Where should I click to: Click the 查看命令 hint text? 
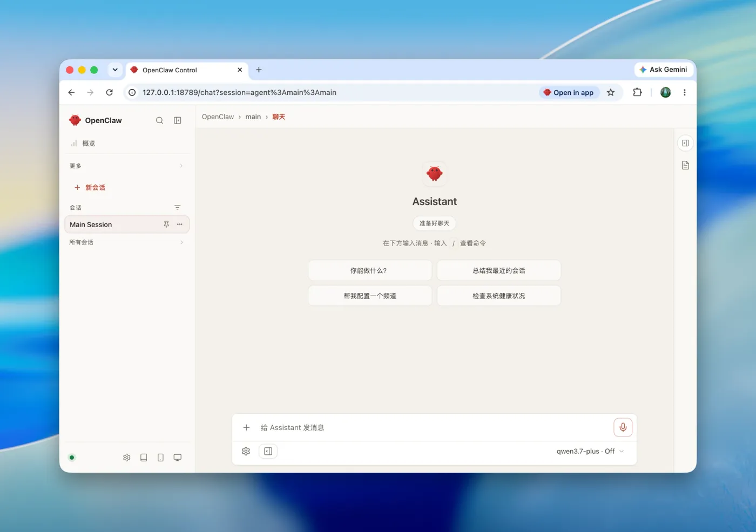[473, 243]
